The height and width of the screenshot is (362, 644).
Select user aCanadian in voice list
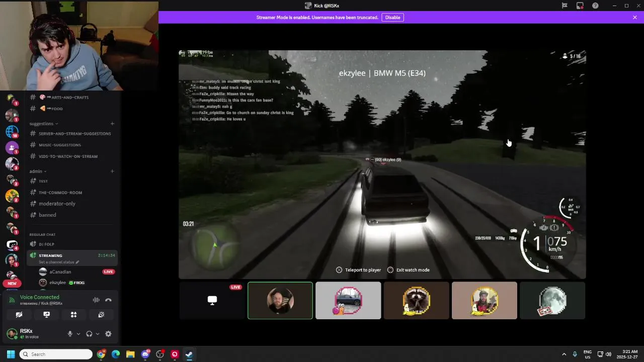point(60,272)
